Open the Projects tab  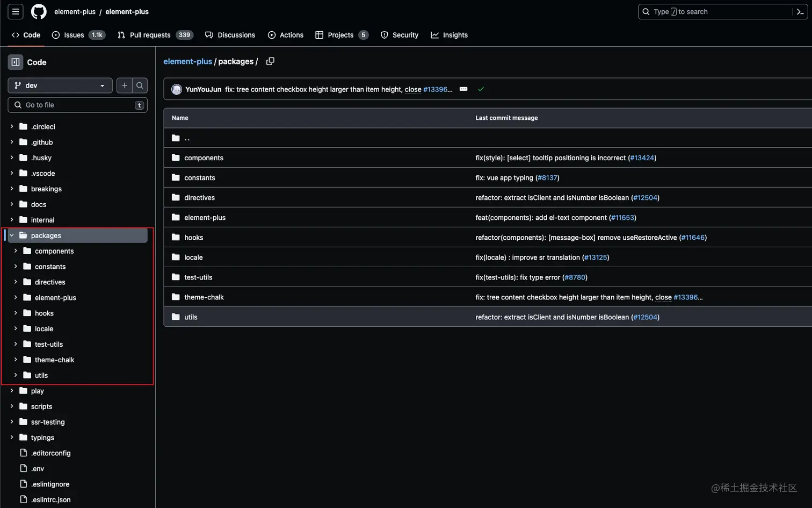(342, 35)
